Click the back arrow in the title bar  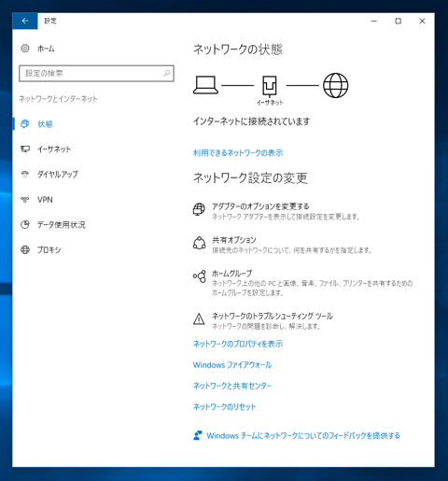click(25, 21)
